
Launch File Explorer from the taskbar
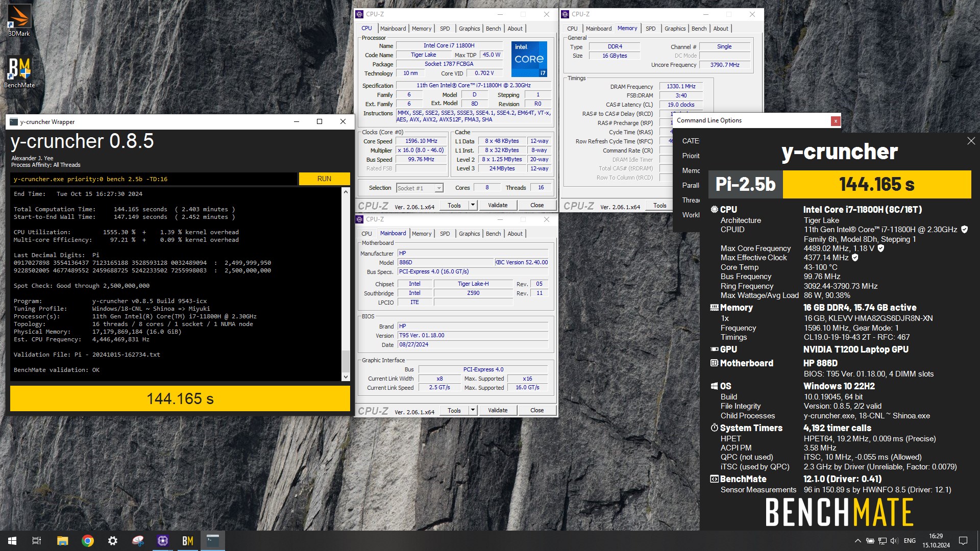[x=62, y=541]
